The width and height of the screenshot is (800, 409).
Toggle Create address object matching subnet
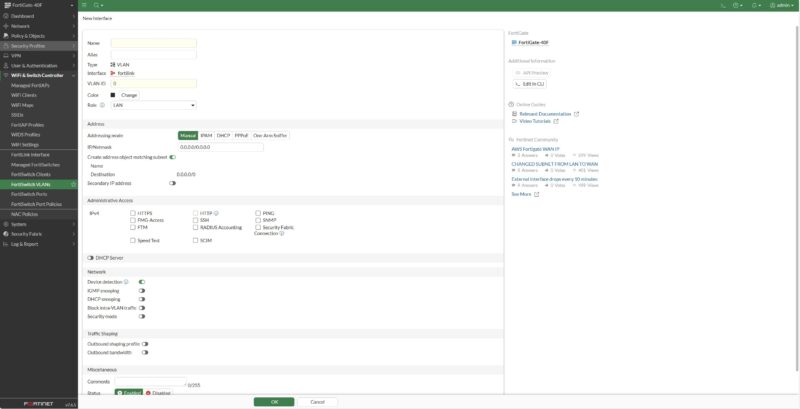click(x=172, y=157)
